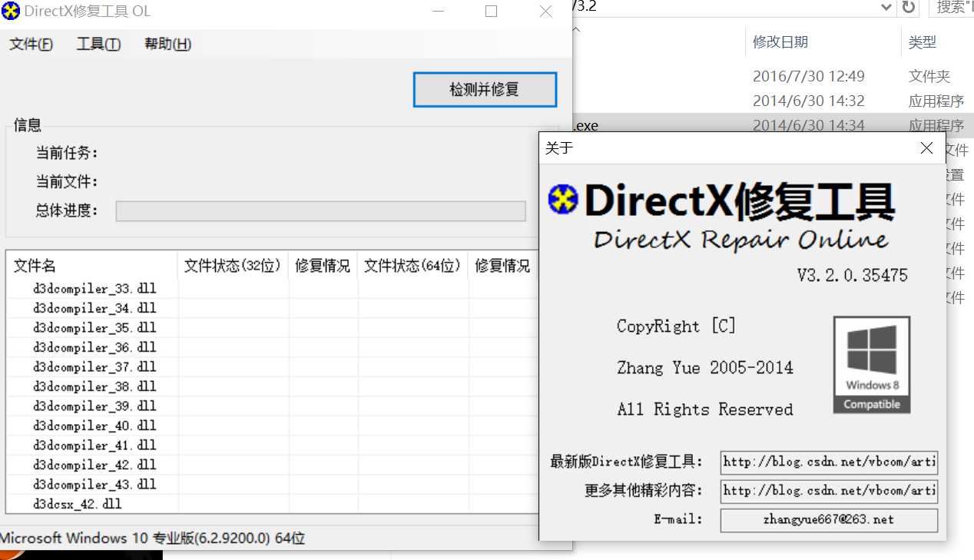974x560 pixels.
Task: Click the 文件状态(64位) column header
Action: [412, 266]
